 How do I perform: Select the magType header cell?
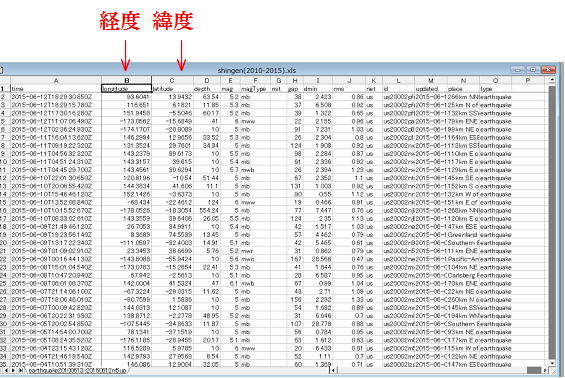pos(255,89)
